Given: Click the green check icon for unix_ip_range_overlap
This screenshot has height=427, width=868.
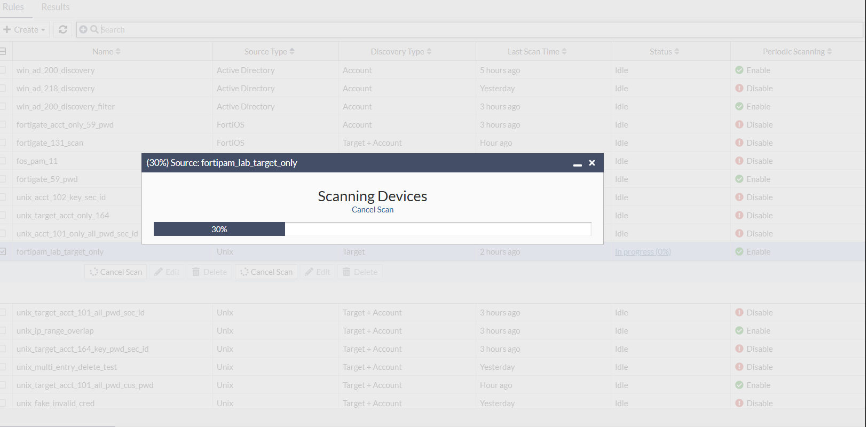Looking at the screenshot, I should [739, 330].
